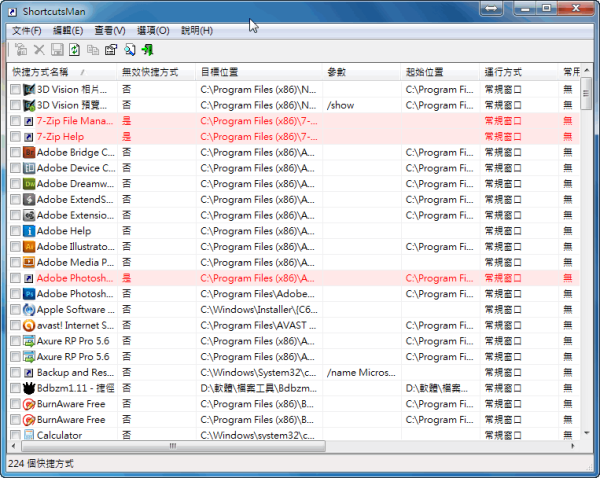Screen dimensions: 600x478
Task: Click the vertical scrollbar thumb
Action: (586, 93)
